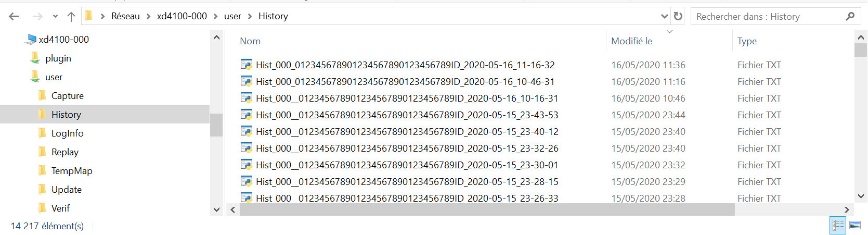Switch to large thumbnails view
Viewport: 868px width, 235px height.
[x=855, y=225]
